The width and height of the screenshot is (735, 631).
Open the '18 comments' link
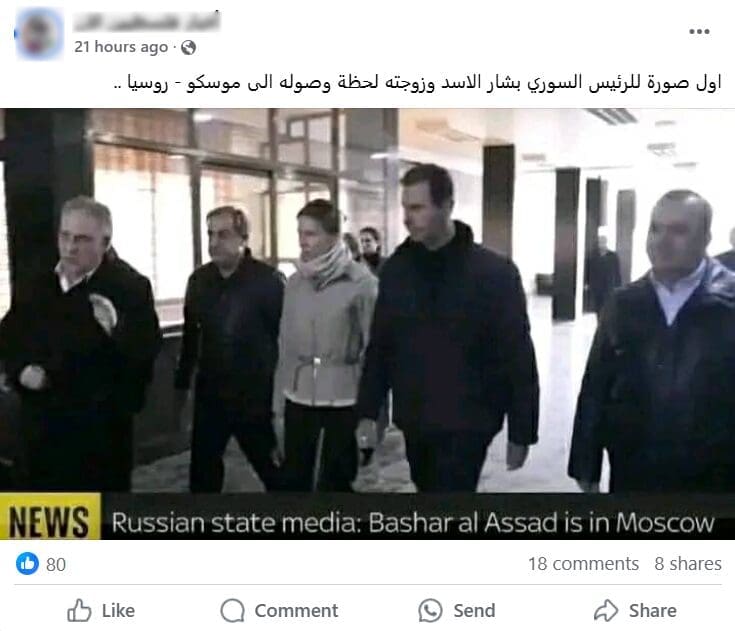(x=584, y=563)
